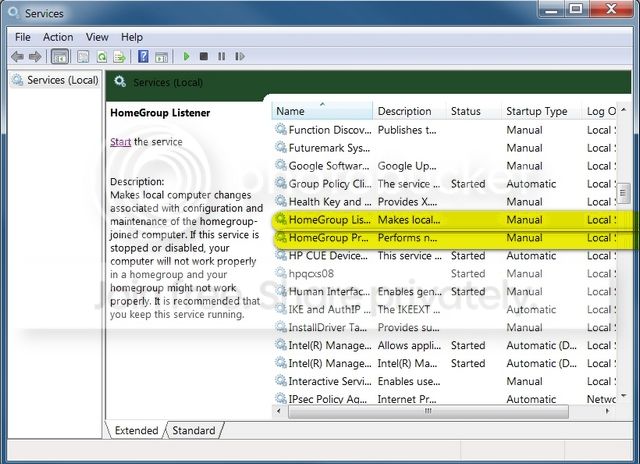The width and height of the screenshot is (640, 464).
Task: Select the Google Software service row
Action: point(444,166)
